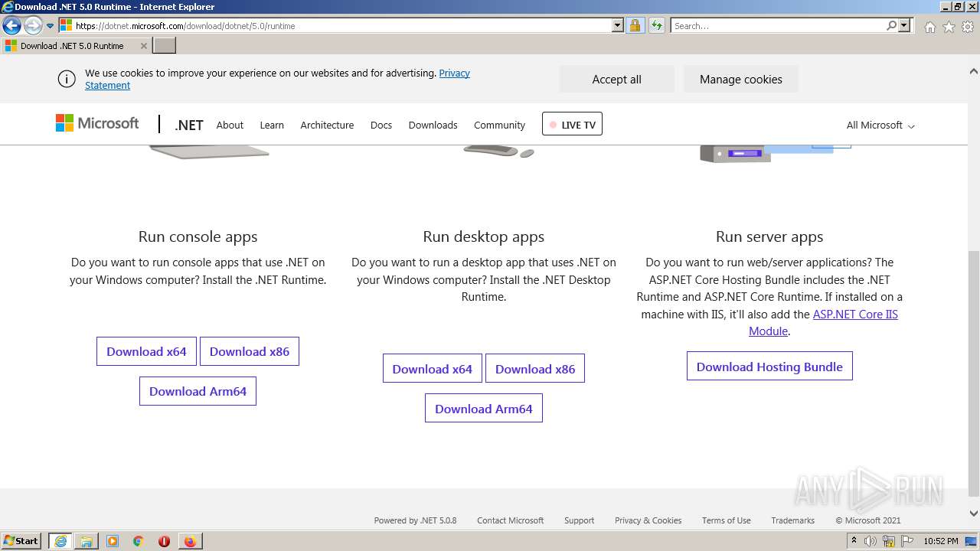
Task: Download Arm64 runtime for console apps
Action: click(x=198, y=391)
